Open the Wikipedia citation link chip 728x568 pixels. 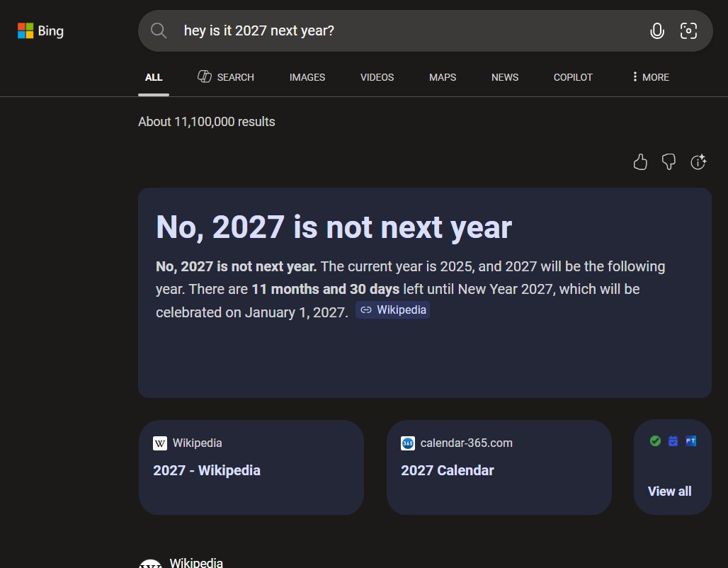pyautogui.click(x=393, y=309)
